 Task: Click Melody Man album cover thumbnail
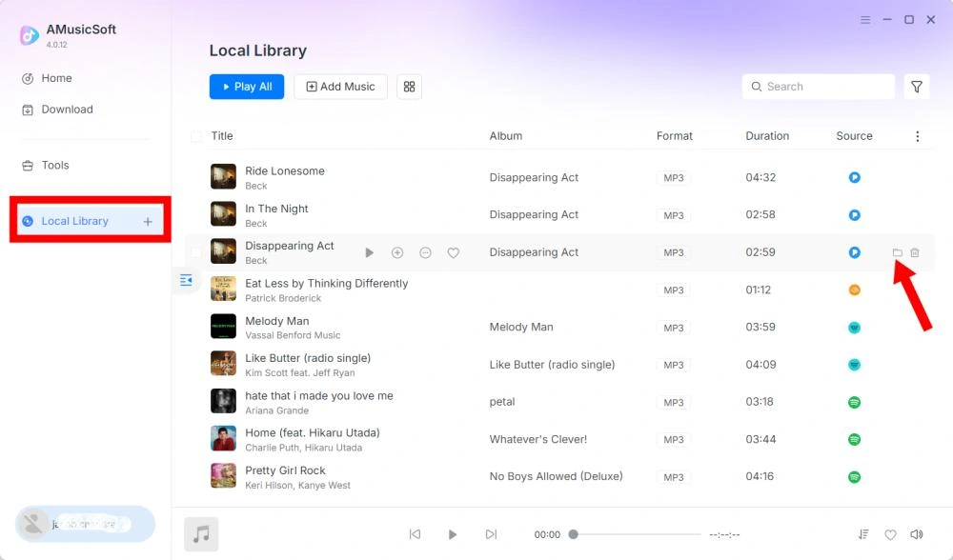point(223,326)
